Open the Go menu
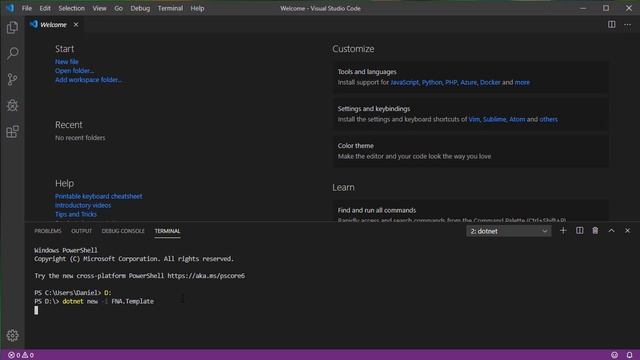Image resolution: width=640 pixels, height=360 pixels. pos(118,8)
